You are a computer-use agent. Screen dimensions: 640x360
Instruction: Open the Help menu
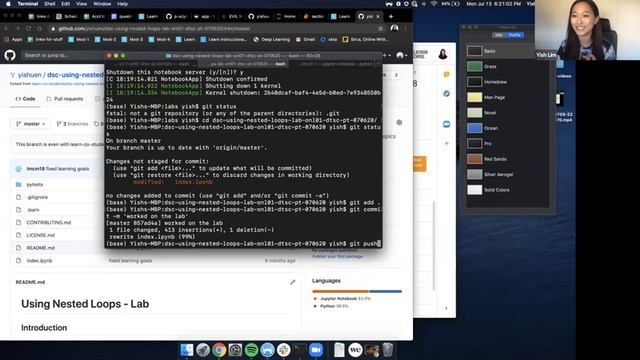click(122, 4)
